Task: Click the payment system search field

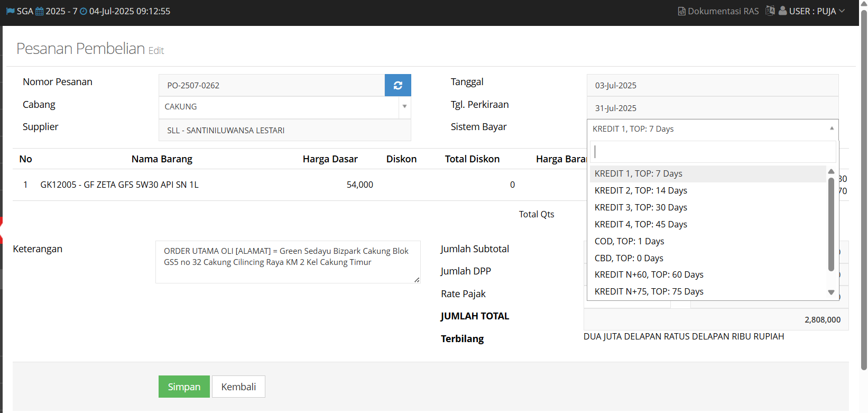Action: (x=713, y=152)
